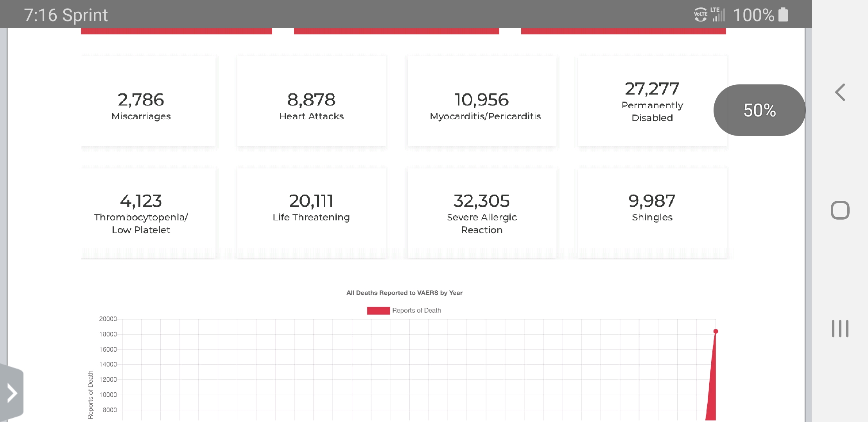Image resolution: width=868 pixels, height=422 pixels.
Task: Tap the battery icon in status bar
Action: [x=783, y=14]
